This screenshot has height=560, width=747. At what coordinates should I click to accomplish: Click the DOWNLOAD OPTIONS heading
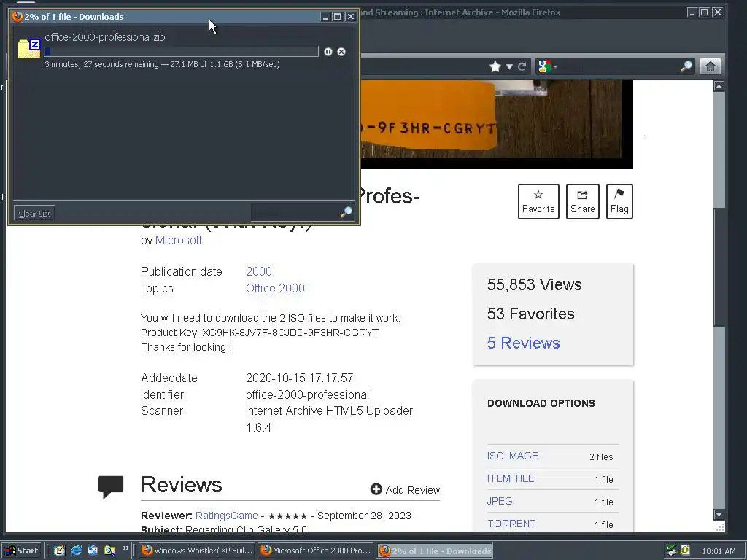click(541, 403)
